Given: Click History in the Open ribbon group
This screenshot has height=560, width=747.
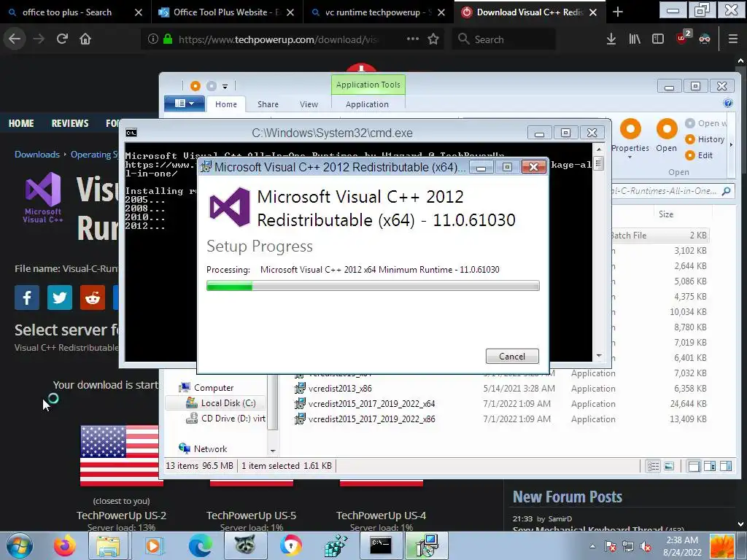Looking at the screenshot, I should pos(705,139).
